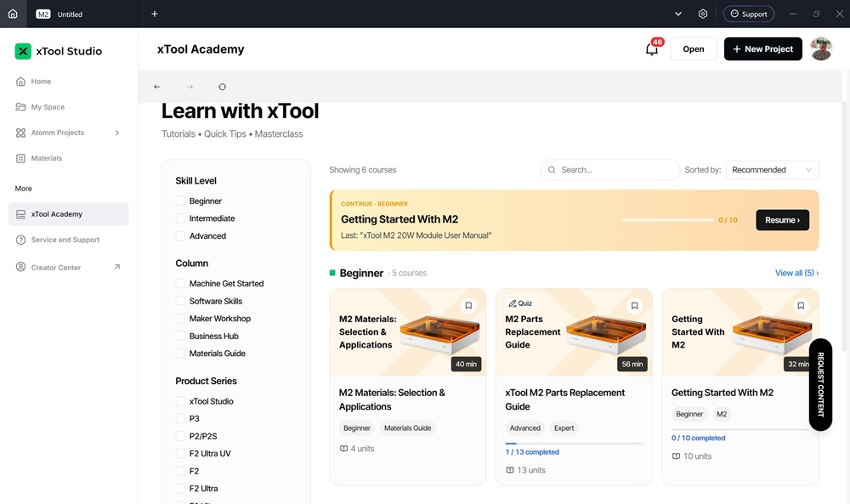Viewport: 850px width, 504px height.
Task: Open the title bar dropdown chevron
Action: point(678,14)
